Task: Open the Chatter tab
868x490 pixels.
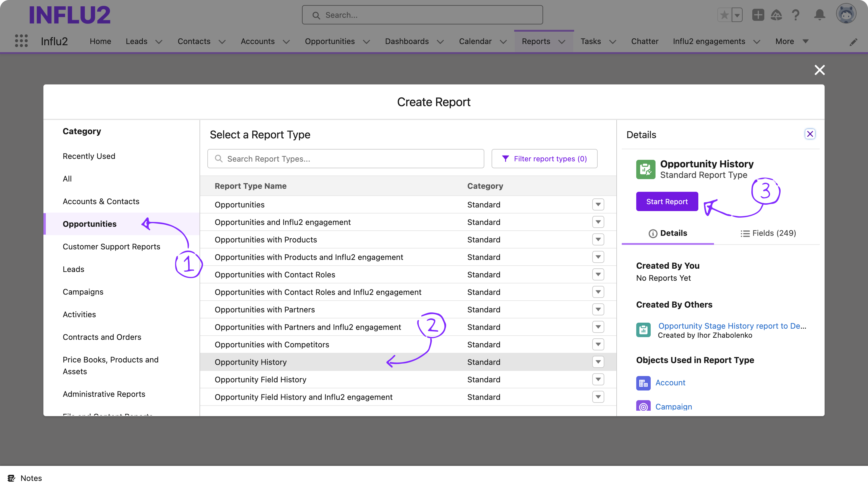Action: point(644,41)
